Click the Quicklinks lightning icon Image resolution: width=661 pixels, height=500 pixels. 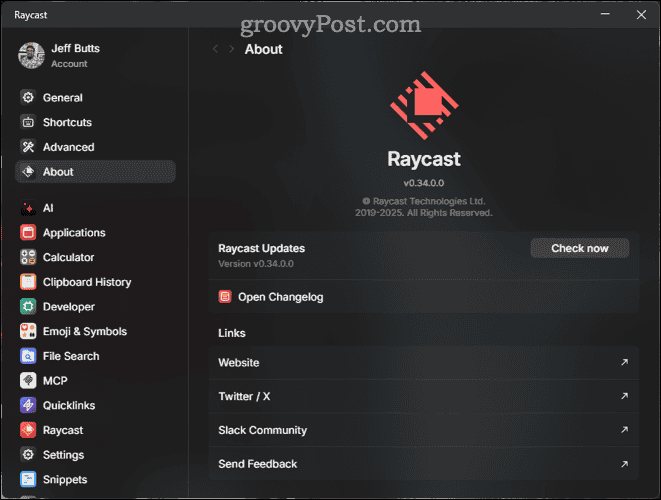28,406
